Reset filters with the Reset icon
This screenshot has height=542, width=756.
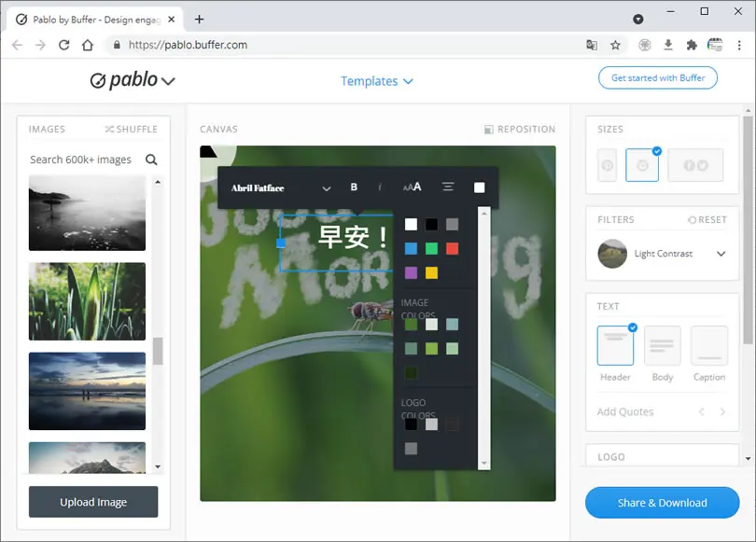[x=692, y=219]
